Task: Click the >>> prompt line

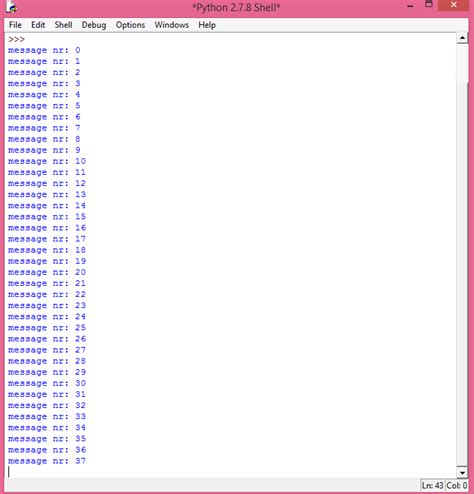Action: pos(17,39)
